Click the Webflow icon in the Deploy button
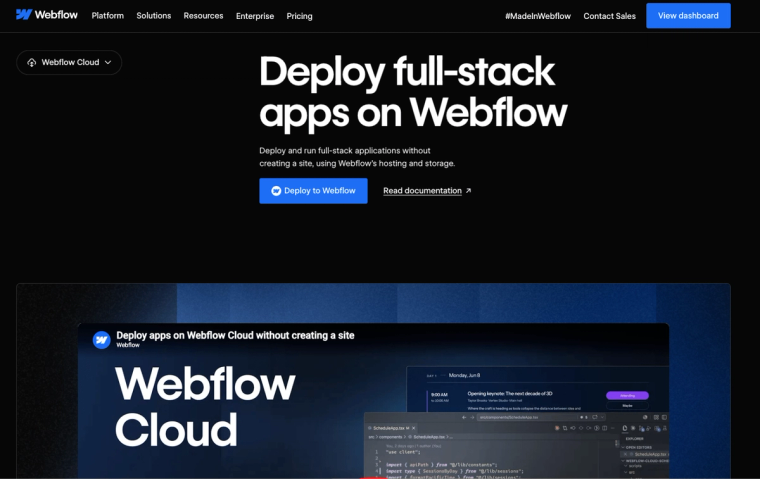Screen dimensions: 760x479 [276, 191]
